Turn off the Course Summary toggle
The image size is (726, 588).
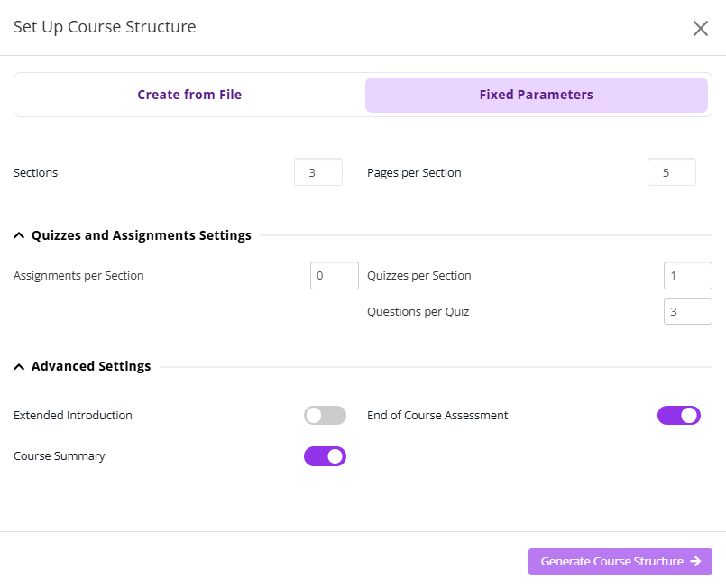pyautogui.click(x=325, y=456)
